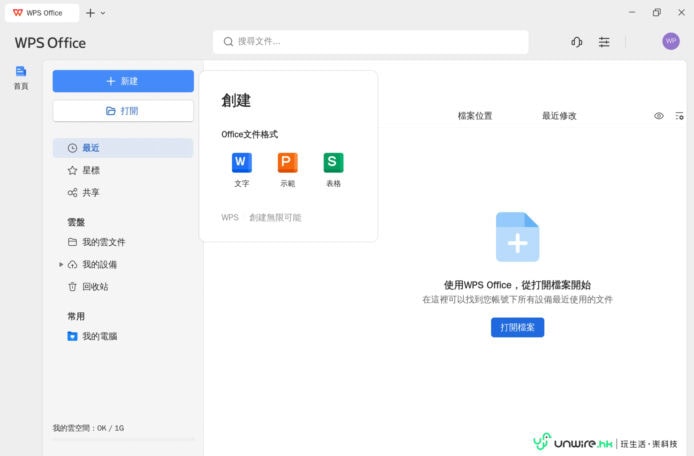Open customer support headset icon
Viewport: 694px width, 456px height.
576,42
